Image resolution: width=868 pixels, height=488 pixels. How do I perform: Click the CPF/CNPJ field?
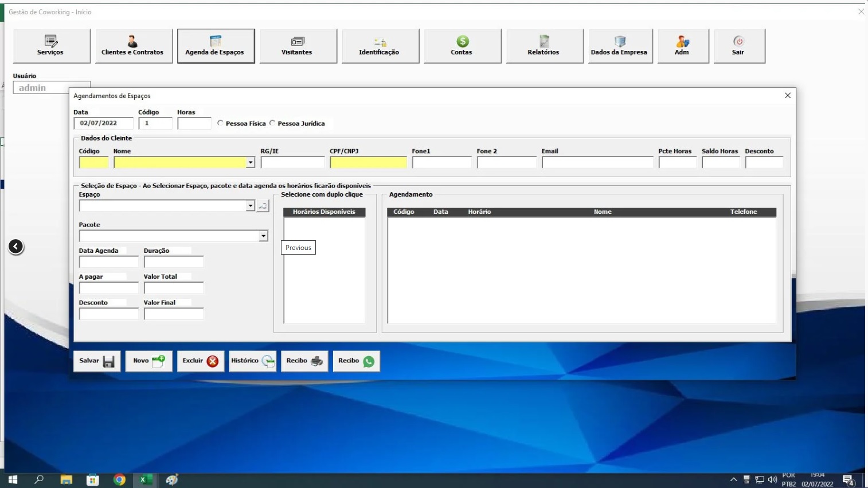coord(368,163)
